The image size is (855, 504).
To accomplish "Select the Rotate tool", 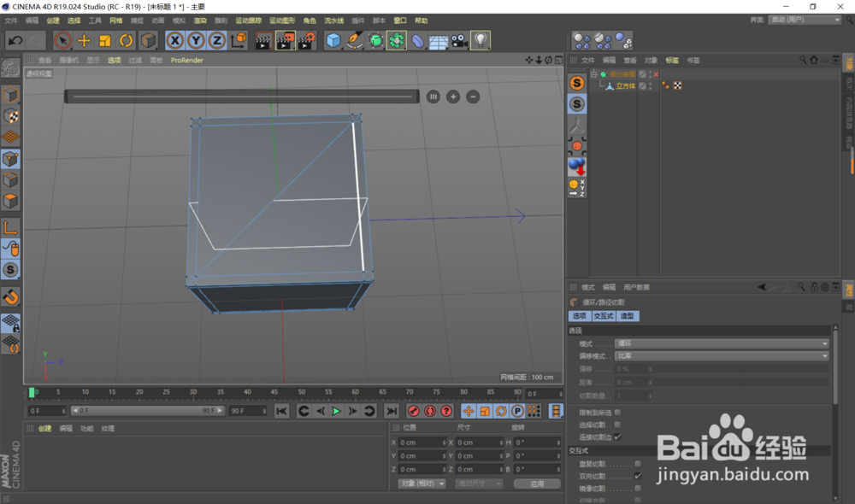I will 126,40.
